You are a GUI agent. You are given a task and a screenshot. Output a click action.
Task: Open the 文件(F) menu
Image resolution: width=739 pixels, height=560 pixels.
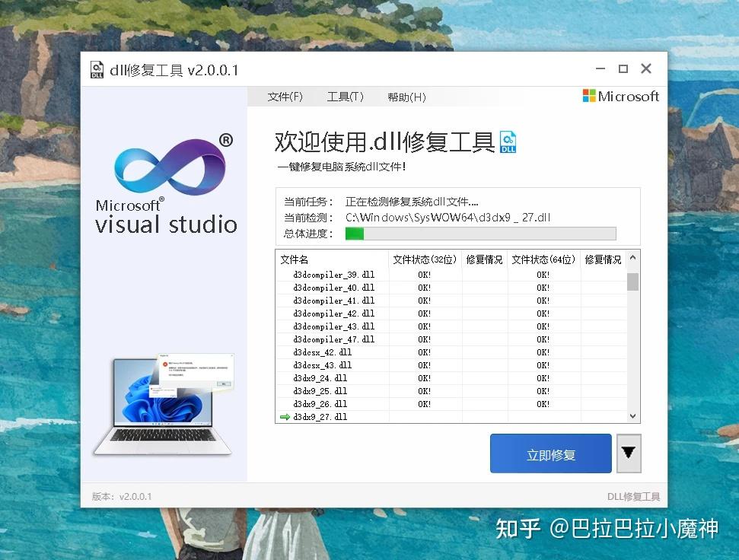(285, 97)
